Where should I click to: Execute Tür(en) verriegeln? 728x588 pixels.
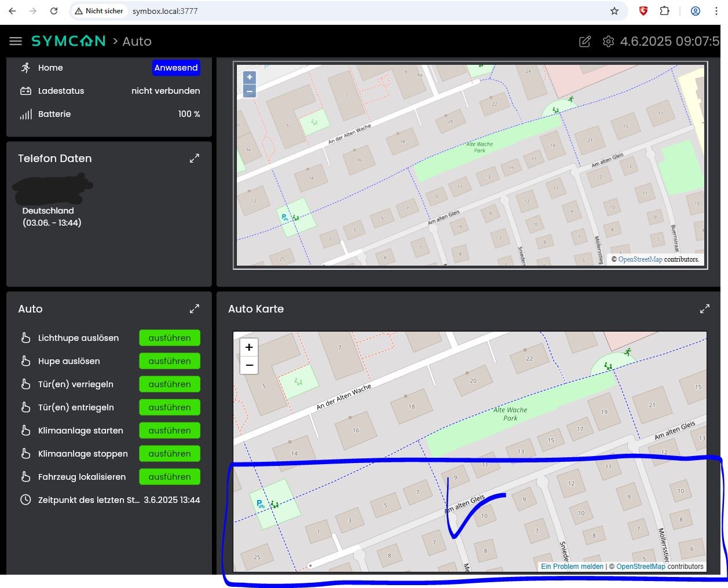170,384
